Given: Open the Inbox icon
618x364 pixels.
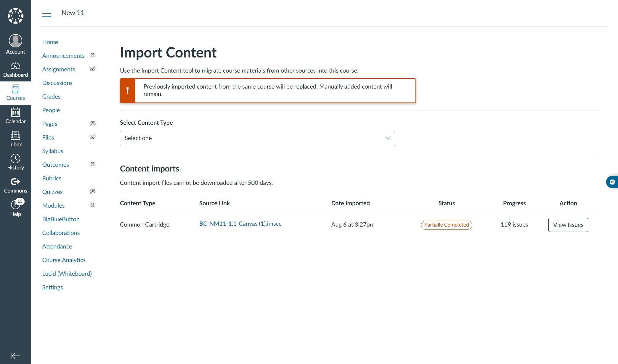Looking at the screenshot, I should click(15, 139).
